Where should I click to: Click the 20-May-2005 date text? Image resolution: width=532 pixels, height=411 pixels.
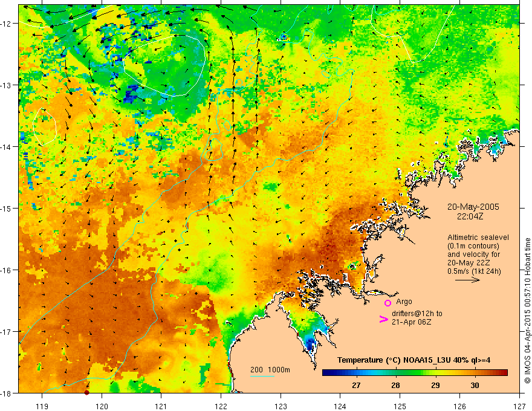coord(473,207)
